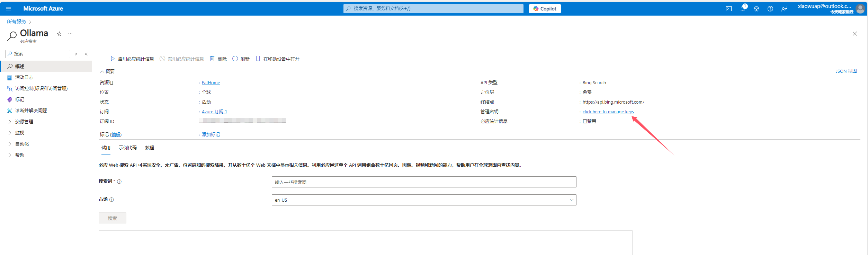Focus the 搜索词 input field
The height and width of the screenshot is (255, 868).
coord(424,182)
